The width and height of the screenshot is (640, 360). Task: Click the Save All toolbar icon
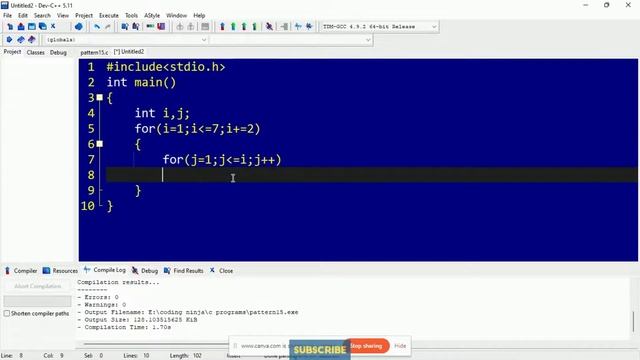42,27
